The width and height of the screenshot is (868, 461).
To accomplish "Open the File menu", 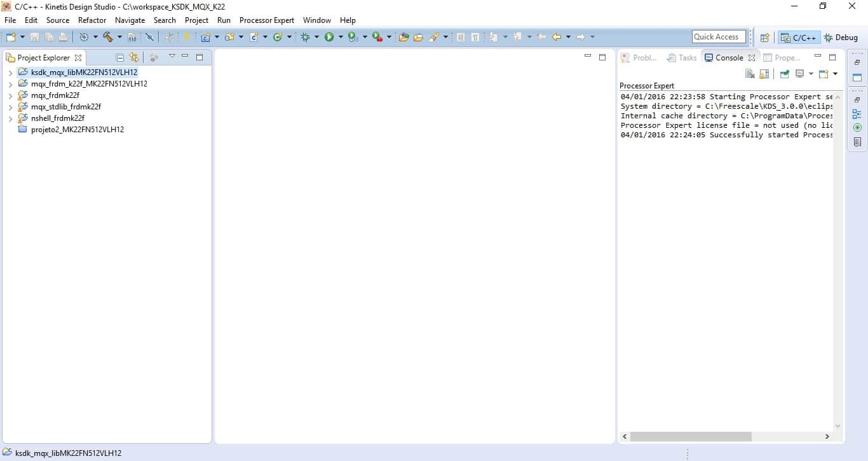I will pos(10,20).
